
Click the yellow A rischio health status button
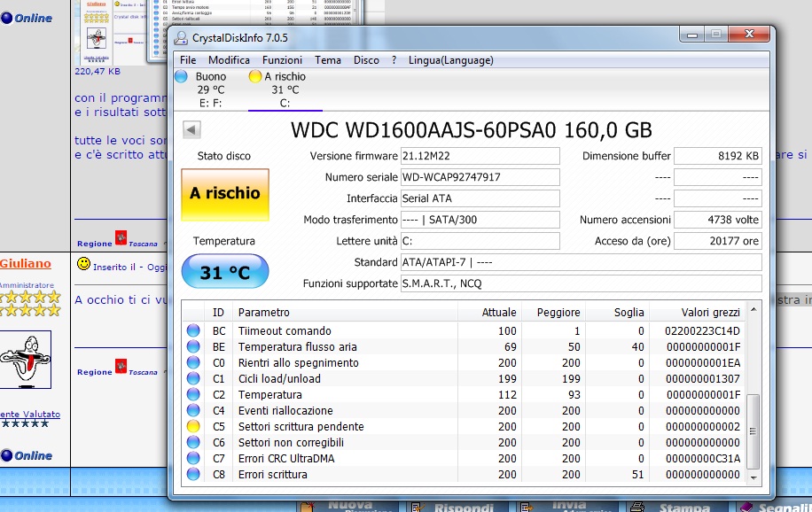click(x=225, y=194)
